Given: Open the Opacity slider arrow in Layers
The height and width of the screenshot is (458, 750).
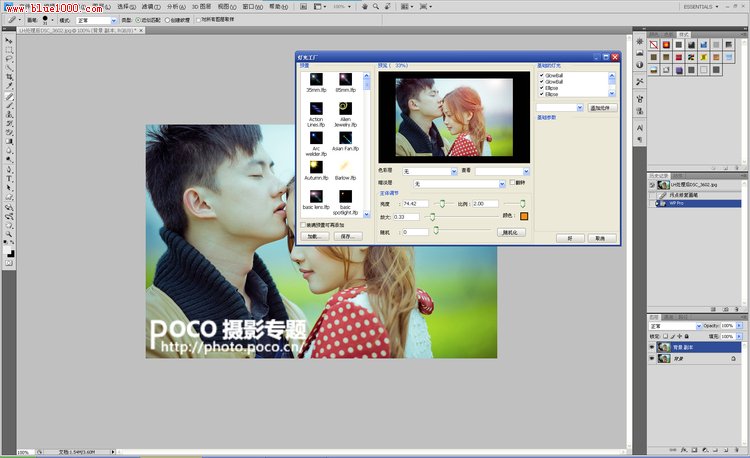Looking at the screenshot, I should (x=739, y=326).
